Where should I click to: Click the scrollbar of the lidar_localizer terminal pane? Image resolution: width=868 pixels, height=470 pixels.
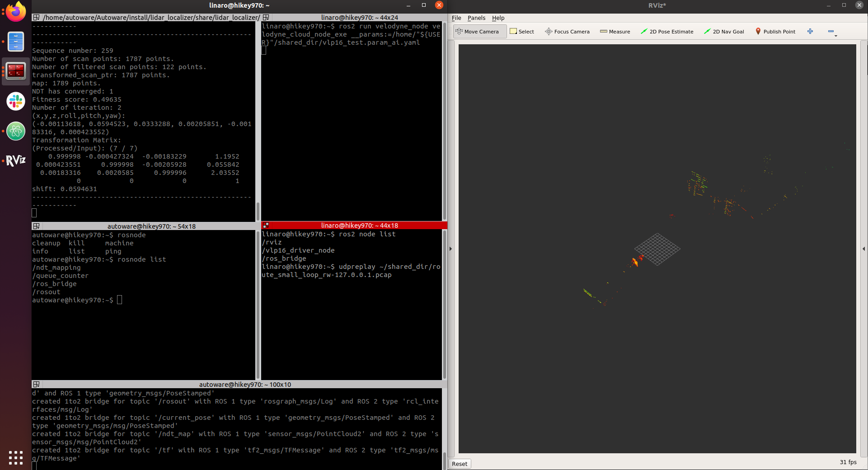point(258,211)
